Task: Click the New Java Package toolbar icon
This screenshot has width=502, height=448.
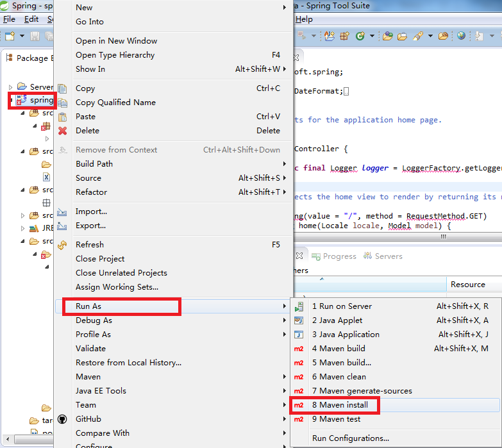Action: 344,36
